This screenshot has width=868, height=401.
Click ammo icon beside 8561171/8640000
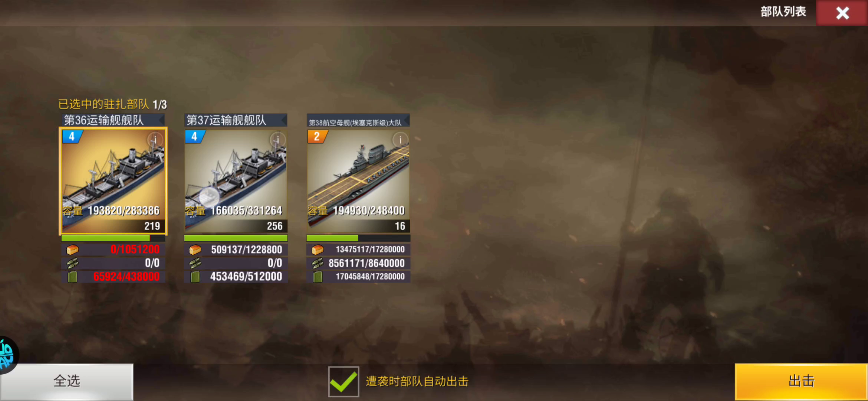pyautogui.click(x=318, y=263)
